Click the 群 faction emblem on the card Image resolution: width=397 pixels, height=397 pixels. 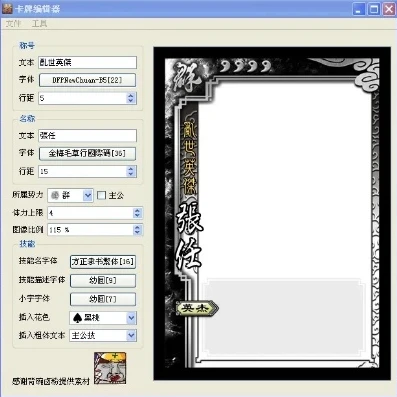click(x=188, y=78)
